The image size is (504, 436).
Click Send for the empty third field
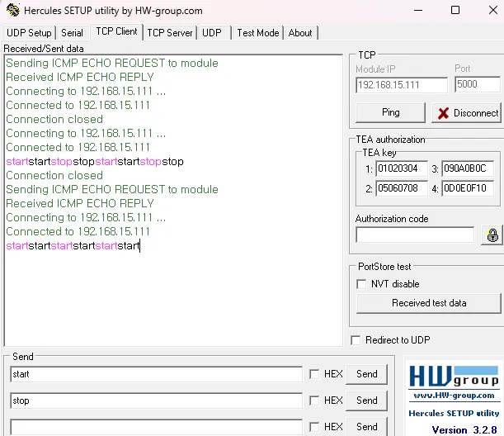click(367, 426)
